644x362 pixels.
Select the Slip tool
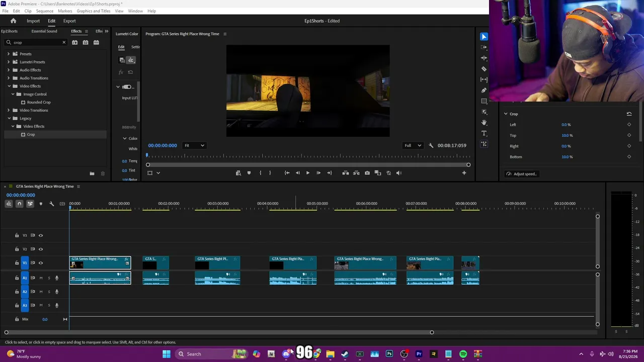click(484, 79)
